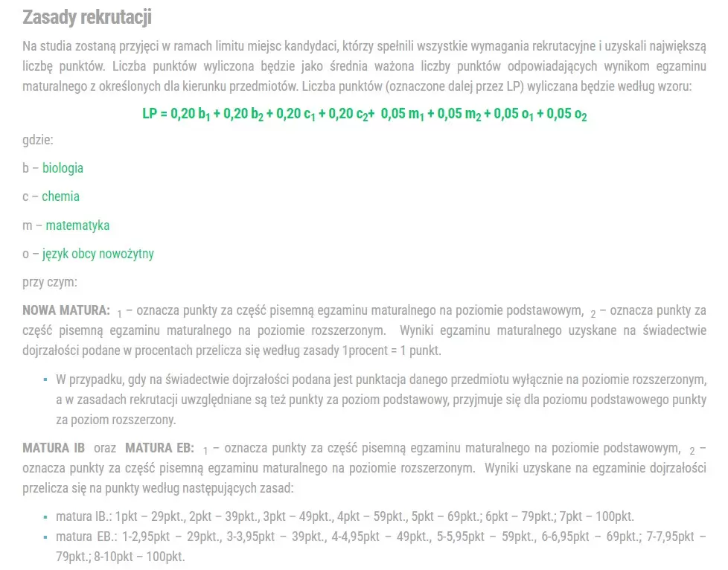
Task: Click the intro paragraph starting Na studia
Action: click(364, 66)
